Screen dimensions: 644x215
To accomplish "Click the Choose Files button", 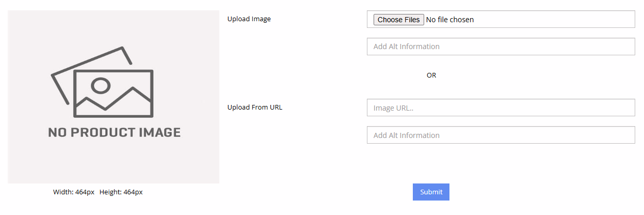I will tap(398, 20).
